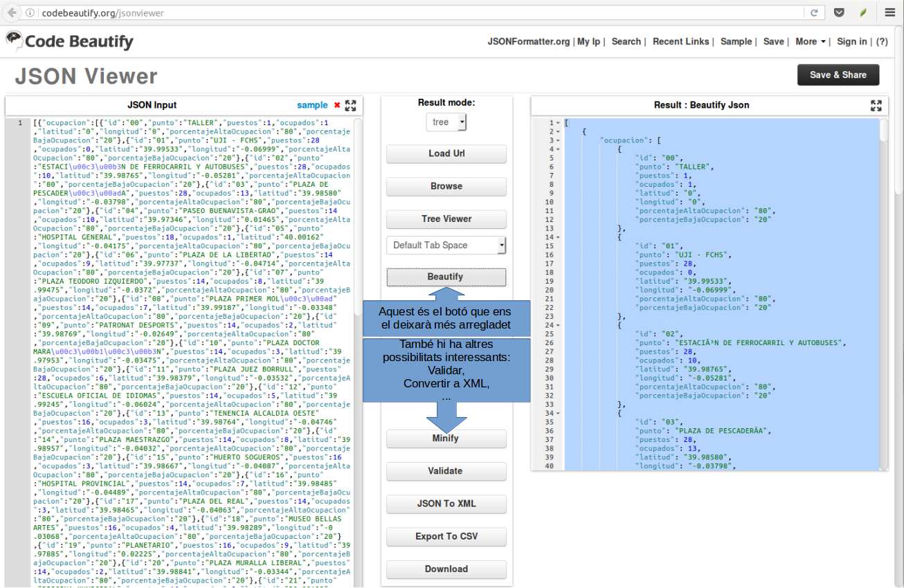The width and height of the screenshot is (904, 588).
Task: Click the browser address bar
Action: click(x=415, y=12)
